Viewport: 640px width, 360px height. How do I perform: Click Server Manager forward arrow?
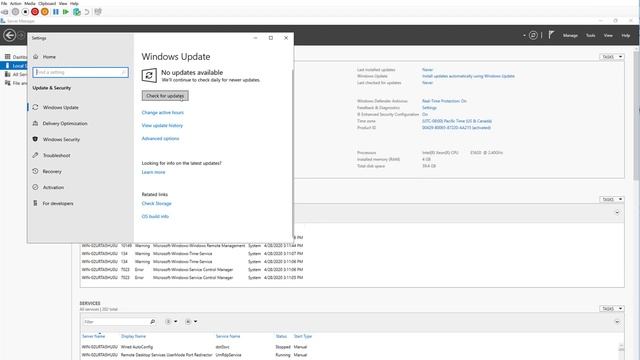coord(21,36)
